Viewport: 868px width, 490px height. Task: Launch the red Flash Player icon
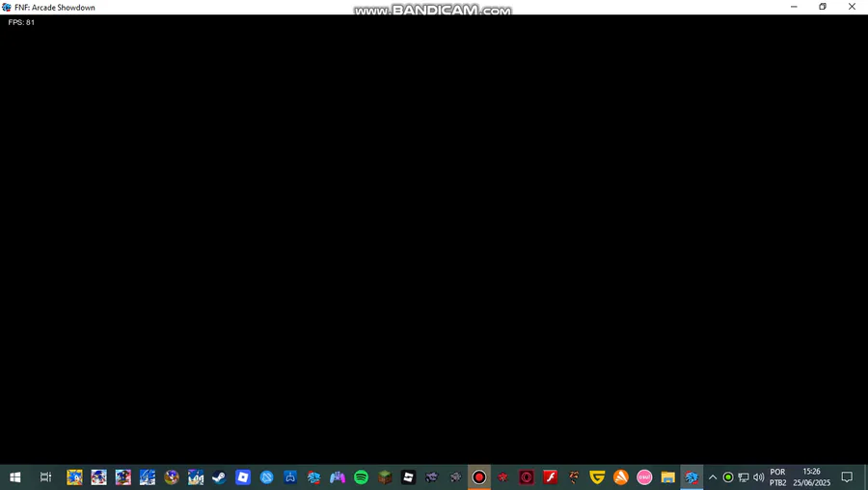pos(551,476)
